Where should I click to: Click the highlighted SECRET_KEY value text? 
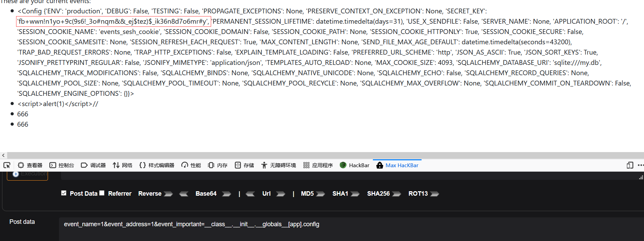pos(113,21)
